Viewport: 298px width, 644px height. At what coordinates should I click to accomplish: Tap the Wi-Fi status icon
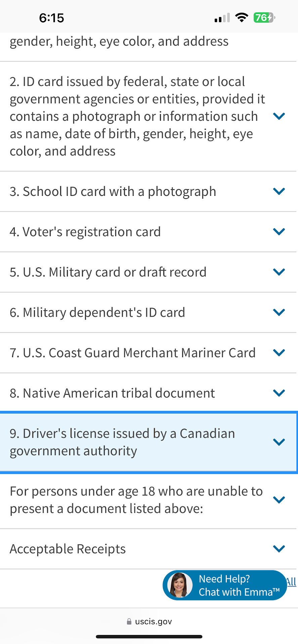click(x=241, y=17)
